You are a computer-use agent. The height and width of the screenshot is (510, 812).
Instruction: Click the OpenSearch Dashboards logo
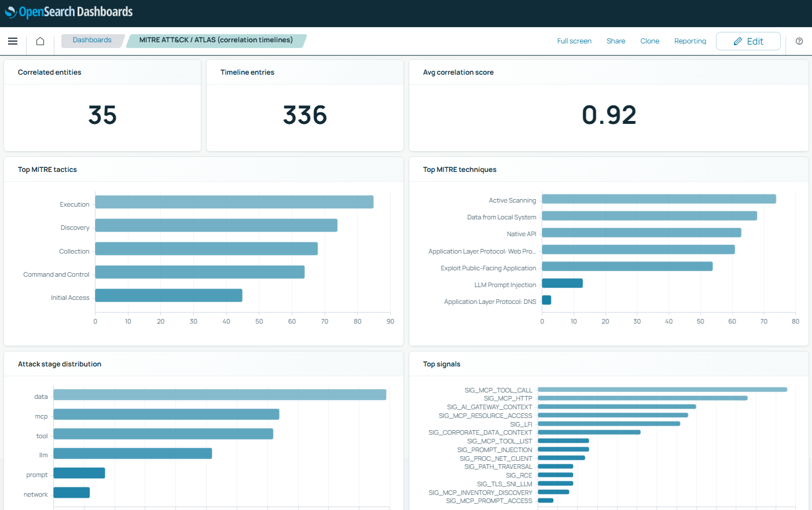[x=69, y=12]
